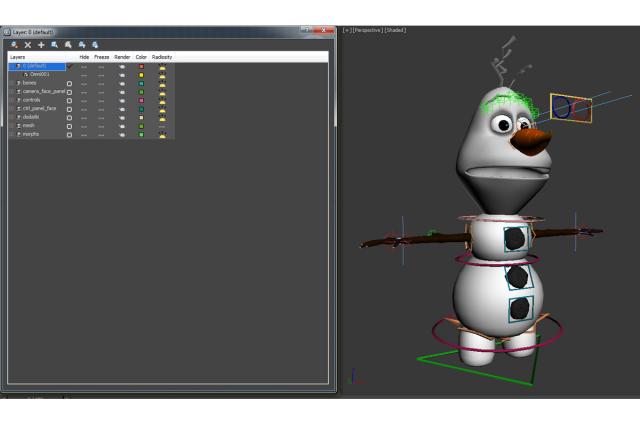Toggle Hide dash for bones layer

84,84
